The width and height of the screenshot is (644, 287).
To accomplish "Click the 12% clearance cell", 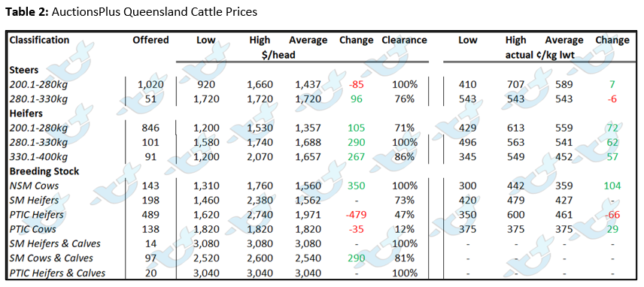I will tap(404, 229).
